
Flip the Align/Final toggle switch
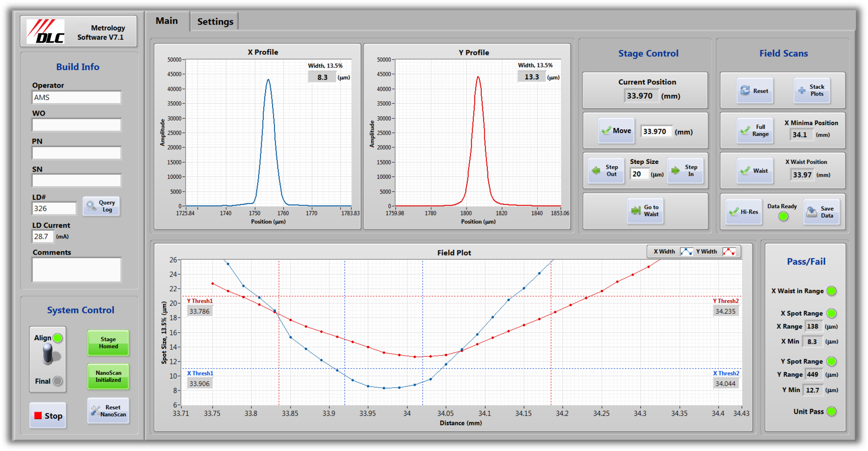tap(48, 354)
